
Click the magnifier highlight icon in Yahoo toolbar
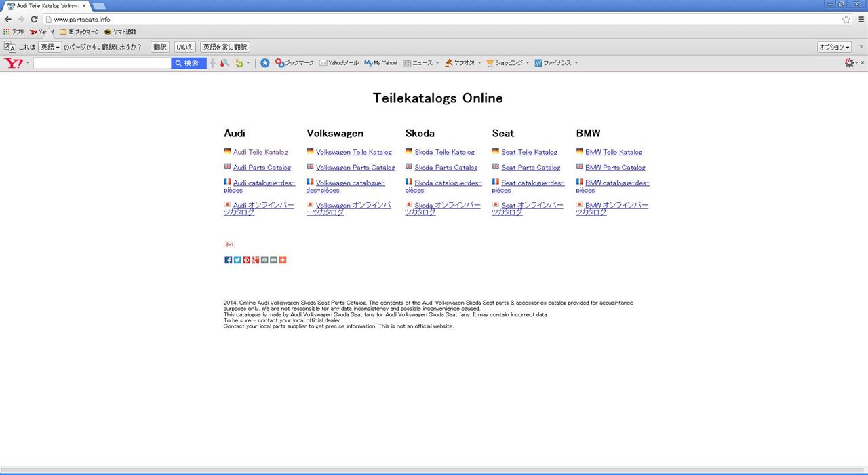(x=224, y=63)
